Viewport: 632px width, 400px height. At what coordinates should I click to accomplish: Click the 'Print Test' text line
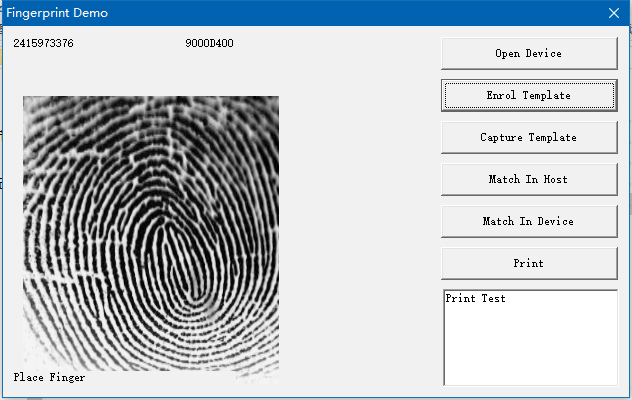click(476, 299)
